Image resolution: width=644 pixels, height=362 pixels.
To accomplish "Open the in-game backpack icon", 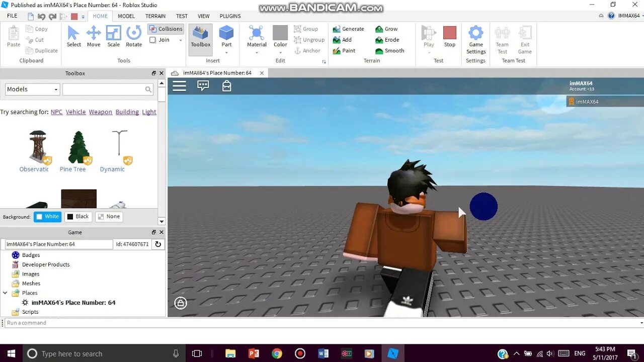I will [227, 85].
